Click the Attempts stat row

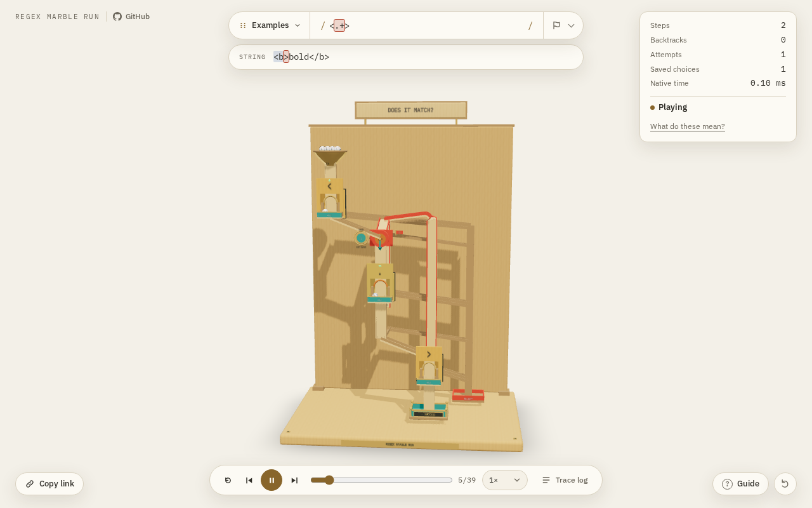point(718,55)
